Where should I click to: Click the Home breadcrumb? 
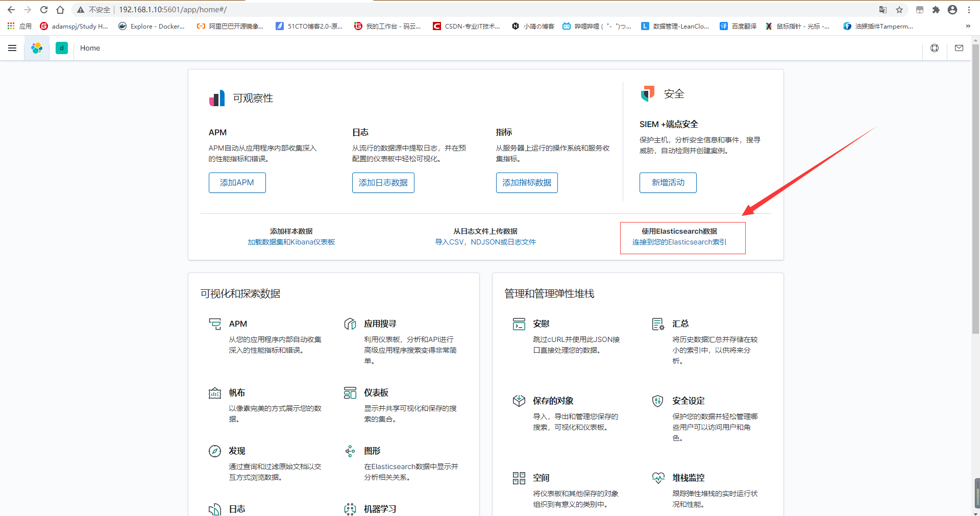point(90,48)
